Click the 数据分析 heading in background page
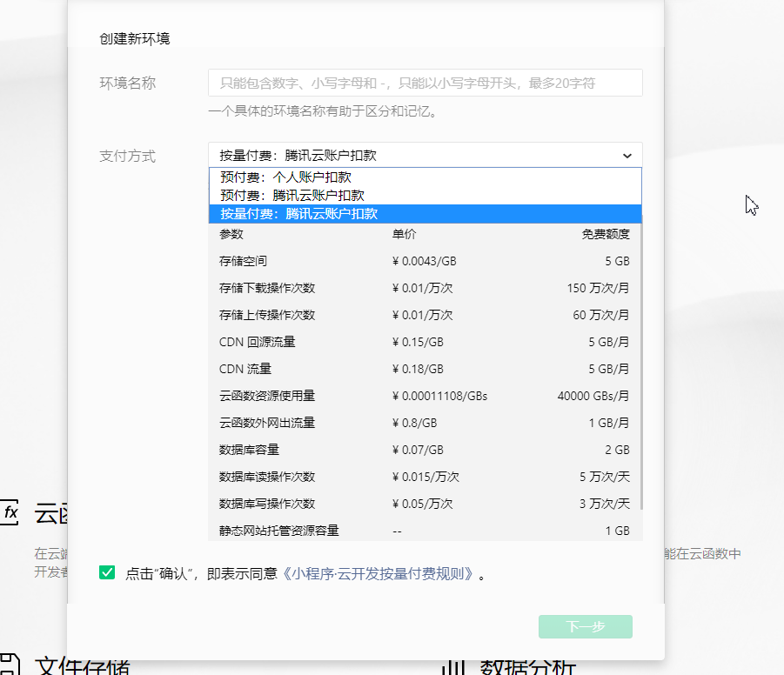Image resolution: width=784 pixels, height=675 pixels. pos(528,667)
